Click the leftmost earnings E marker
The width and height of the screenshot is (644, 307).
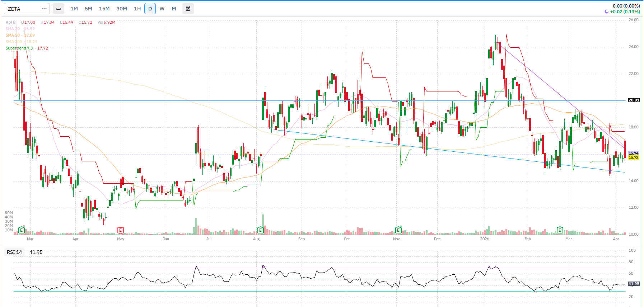pos(22,230)
